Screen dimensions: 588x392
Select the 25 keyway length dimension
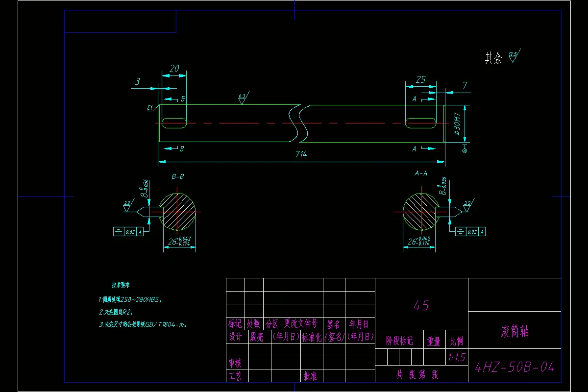coord(420,79)
